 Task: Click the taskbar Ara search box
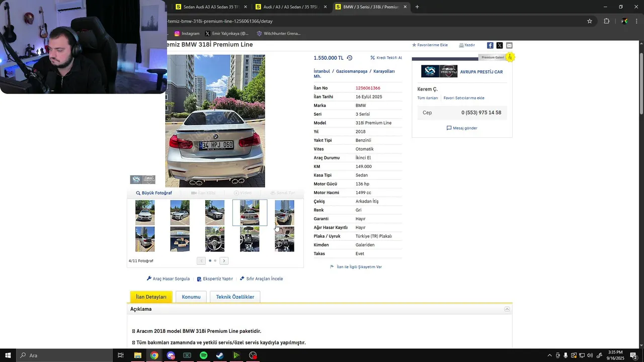pos(64,355)
